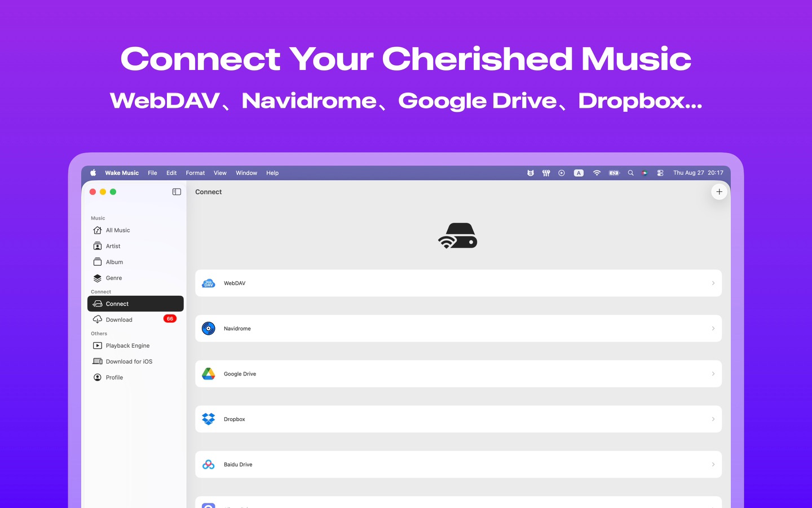
Task: Open Playback Engine settings
Action: tap(135, 345)
